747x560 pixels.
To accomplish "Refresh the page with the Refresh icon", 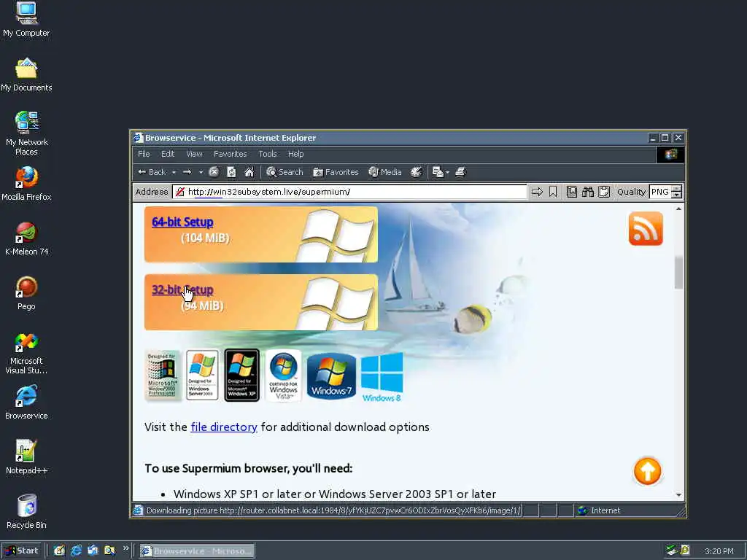I will [x=231, y=172].
